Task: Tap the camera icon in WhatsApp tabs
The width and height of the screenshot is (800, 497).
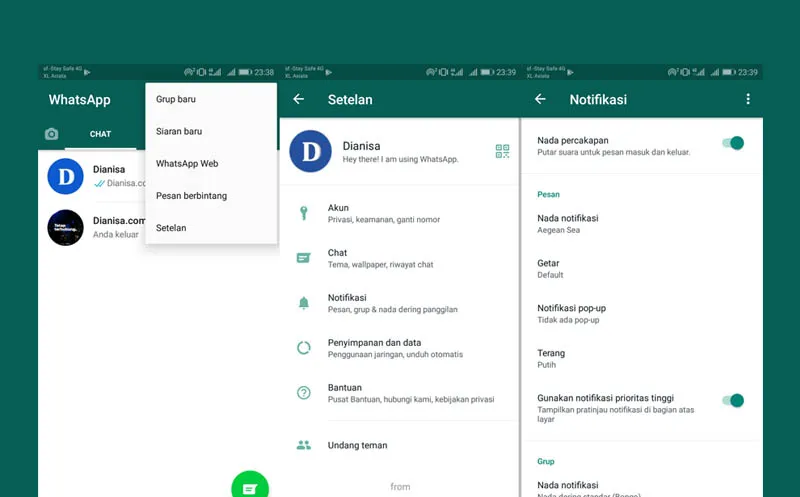Action: click(51, 134)
